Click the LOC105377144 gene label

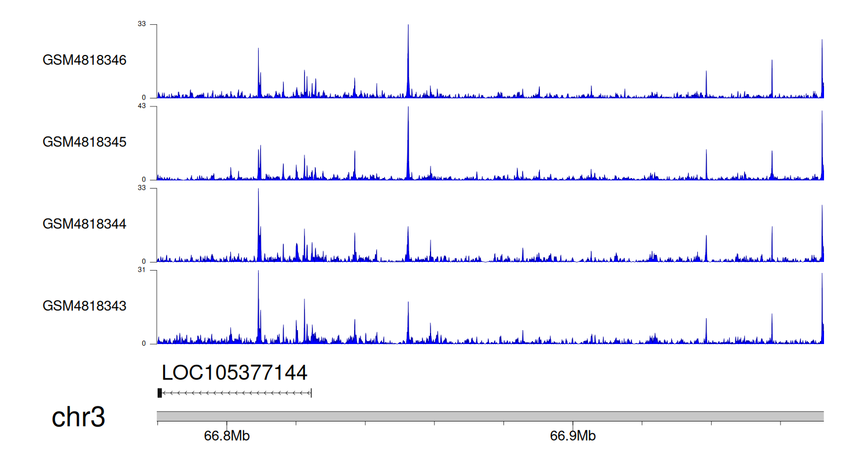pyautogui.click(x=234, y=373)
